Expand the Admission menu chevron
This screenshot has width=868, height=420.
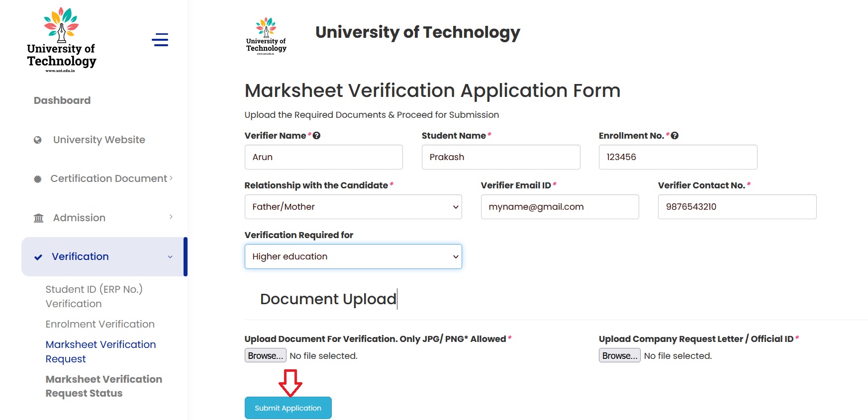(x=171, y=217)
